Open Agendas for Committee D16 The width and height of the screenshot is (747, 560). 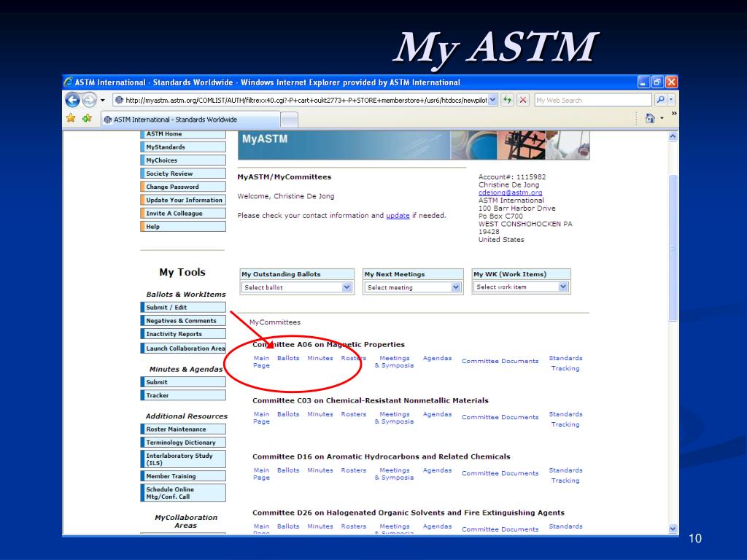pos(438,470)
